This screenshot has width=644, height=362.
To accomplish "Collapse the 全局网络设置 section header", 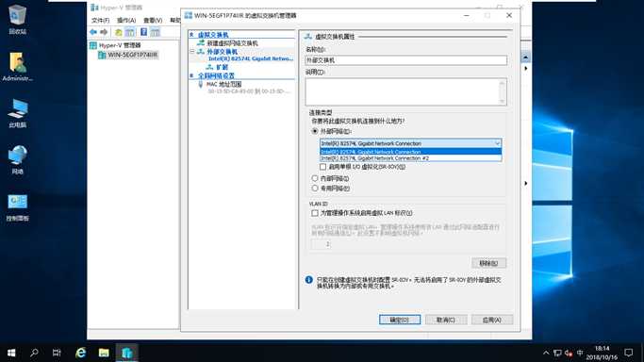I will click(x=191, y=76).
